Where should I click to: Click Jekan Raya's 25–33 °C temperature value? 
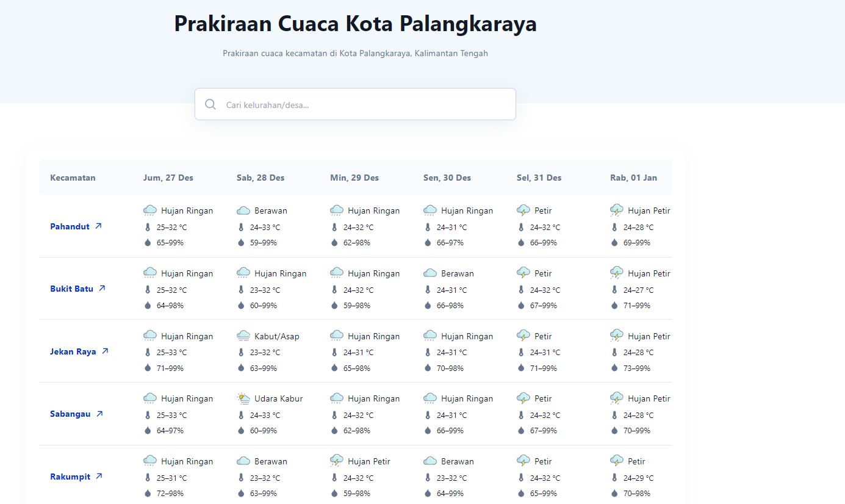pos(172,352)
